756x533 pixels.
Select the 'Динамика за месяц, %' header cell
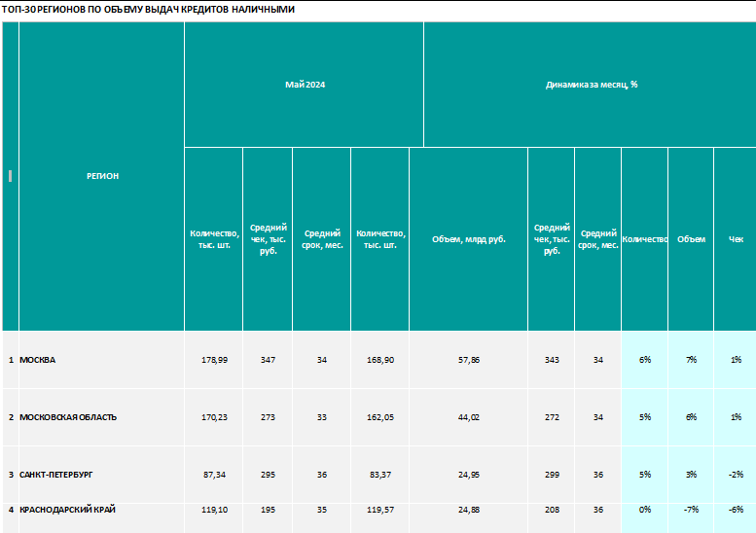click(x=591, y=85)
